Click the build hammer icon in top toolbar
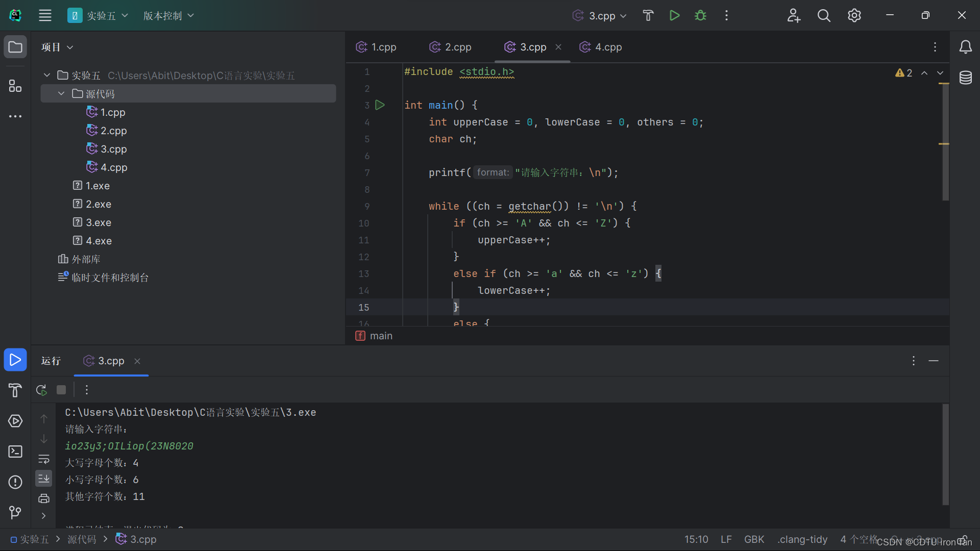Viewport: 980px width, 551px height. tap(648, 15)
